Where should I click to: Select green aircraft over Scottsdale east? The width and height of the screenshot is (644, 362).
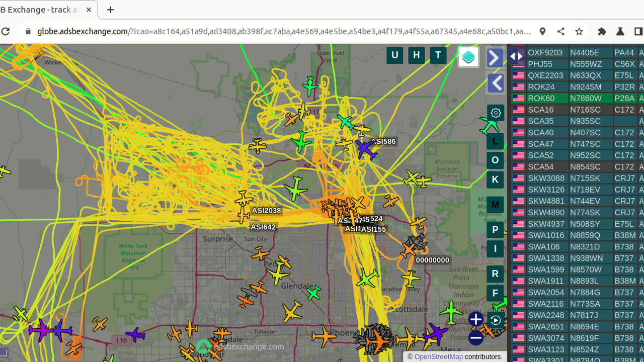coord(451,312)
